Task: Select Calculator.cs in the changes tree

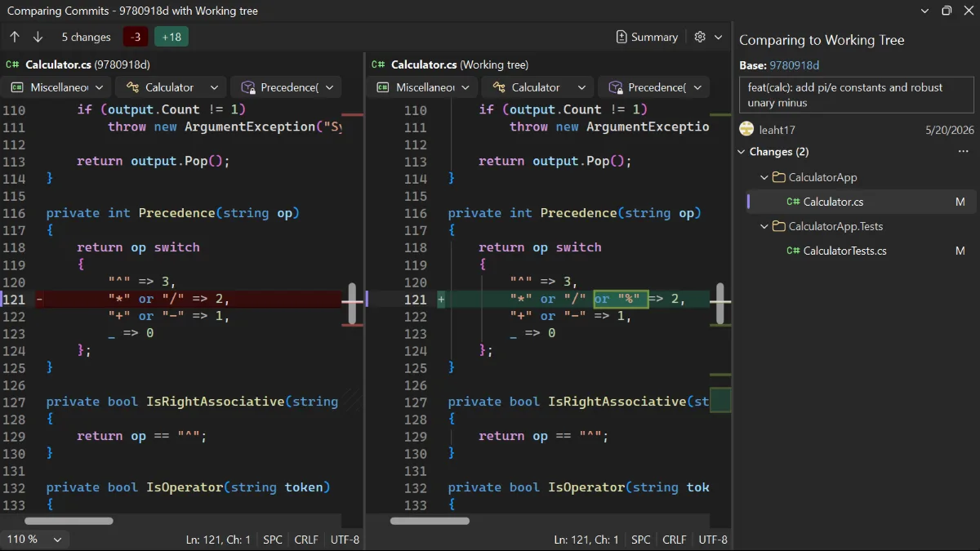Action: (861, 202)
